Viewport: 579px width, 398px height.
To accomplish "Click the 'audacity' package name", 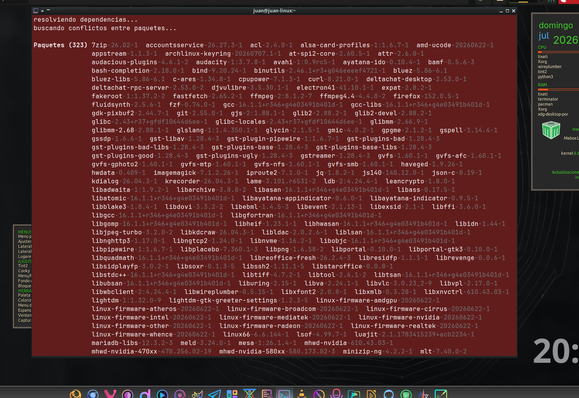I will pyautogui.click(x=211, y=62).
